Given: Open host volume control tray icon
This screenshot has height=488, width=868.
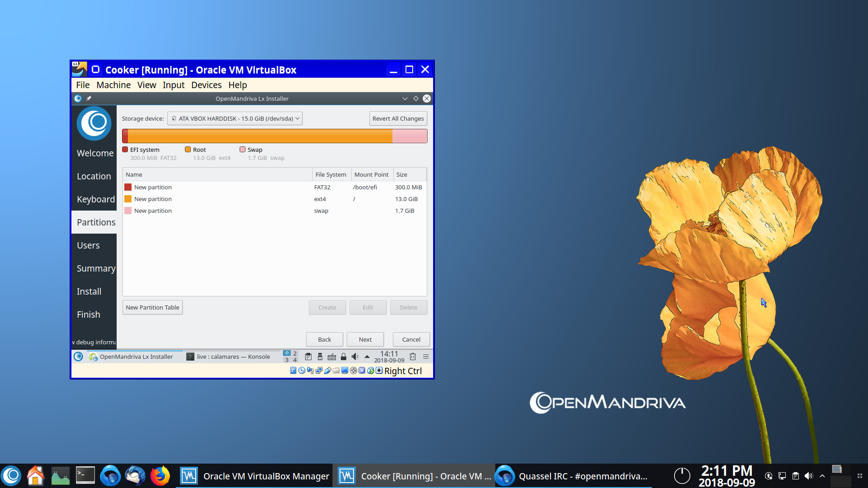Looking at the screenshot, I should (x=809, y=476).
